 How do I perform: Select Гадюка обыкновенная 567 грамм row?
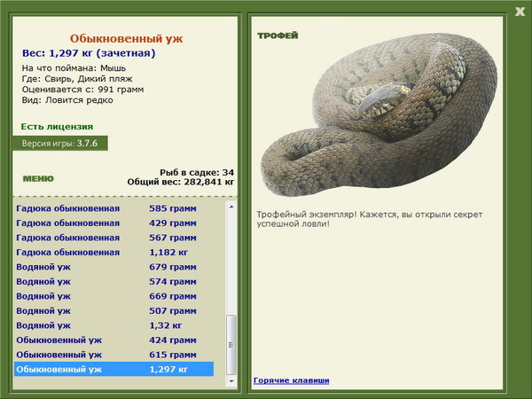click(113, 238)
